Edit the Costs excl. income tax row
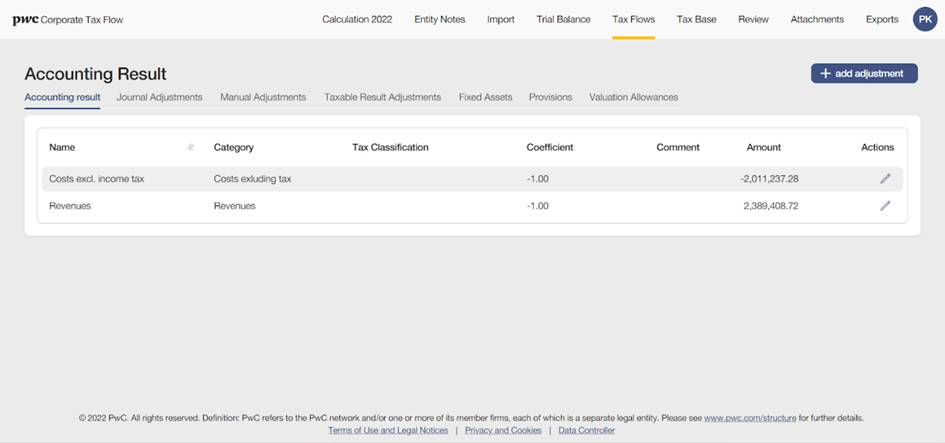The height and width of the screenshot is (443, 945). pyautogui.click(x=884, y=179)
